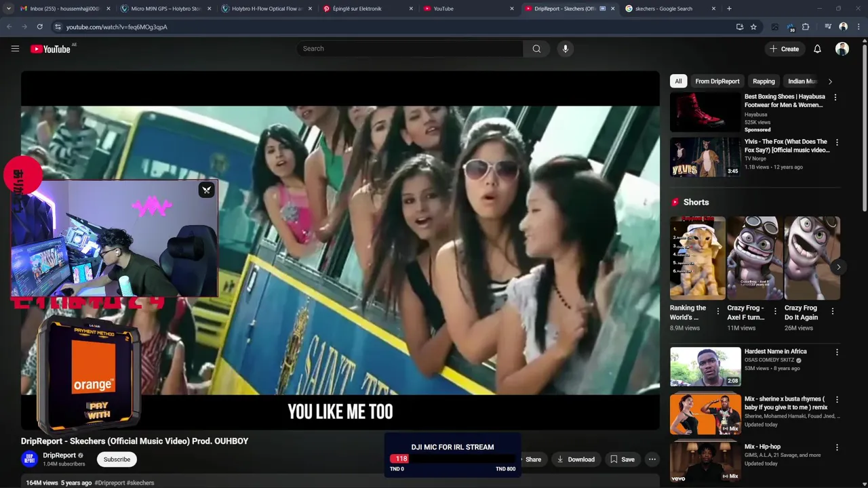Open Hardest Name in Africa thumbnail
Screen dimensions: 868x488
click(x=705, y=367)
